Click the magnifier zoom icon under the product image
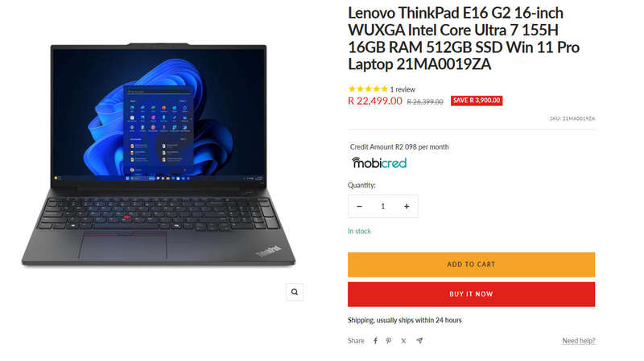Viewport: 644px width, 361px height. [295, 292]
